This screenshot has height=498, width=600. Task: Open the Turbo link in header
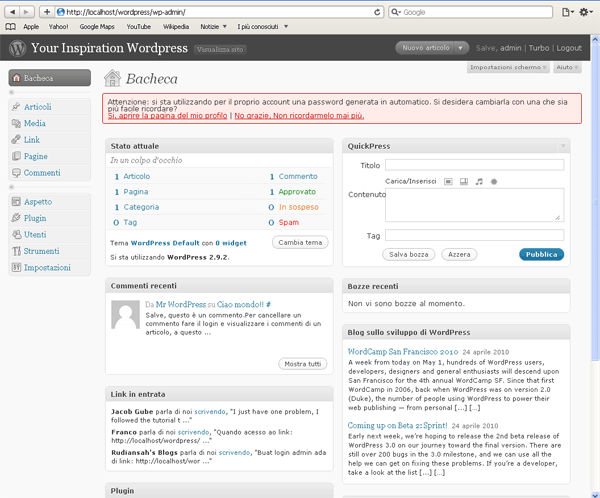539,48
